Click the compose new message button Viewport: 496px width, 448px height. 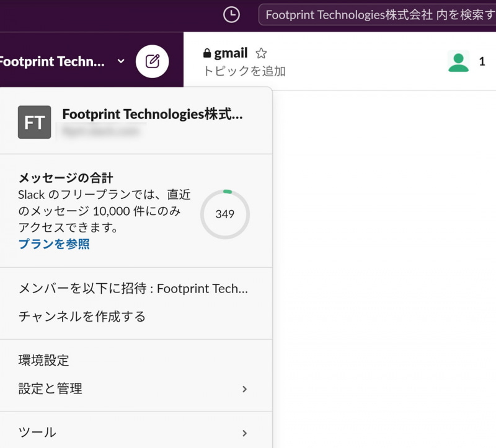pyautogui.click(x=152, y=61)
